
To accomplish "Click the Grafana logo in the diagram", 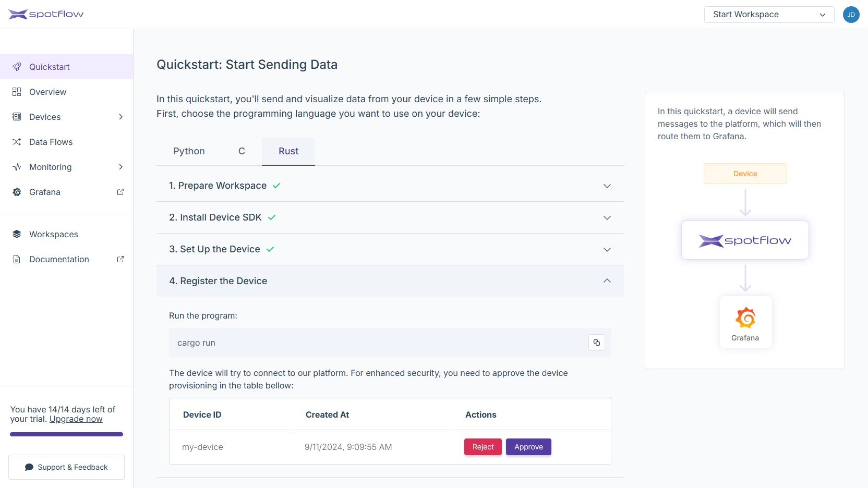I will (x=745, y=318).
